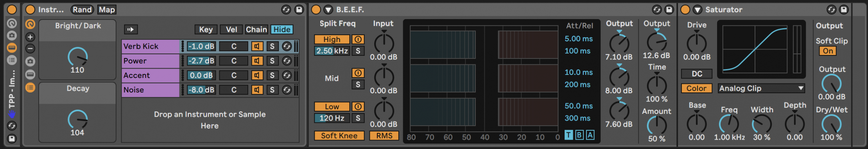Collapse the Saturator device fold triangle

click(x=698, y=10)
